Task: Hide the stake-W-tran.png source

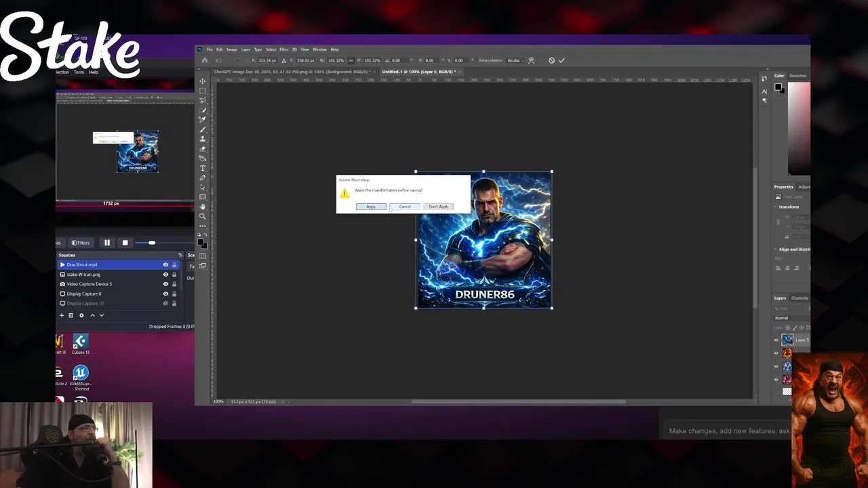Action: 165,274
